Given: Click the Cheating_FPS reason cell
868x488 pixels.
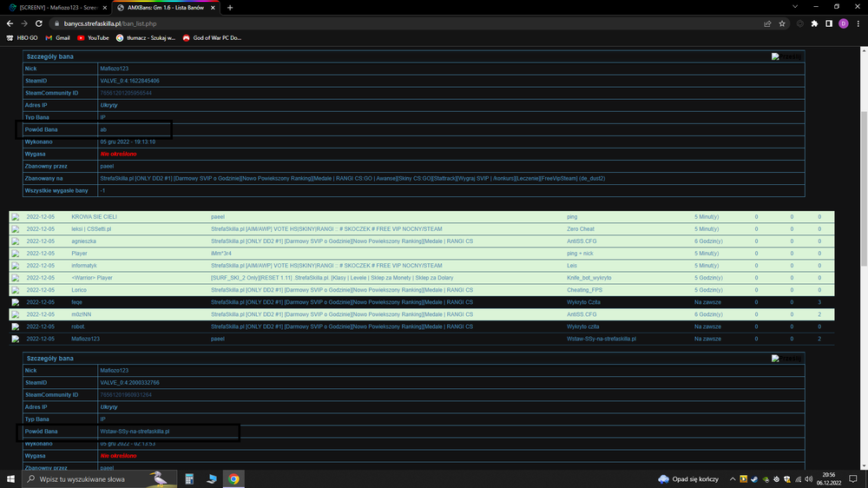Looking at the screenshot, I should [584, 290].
